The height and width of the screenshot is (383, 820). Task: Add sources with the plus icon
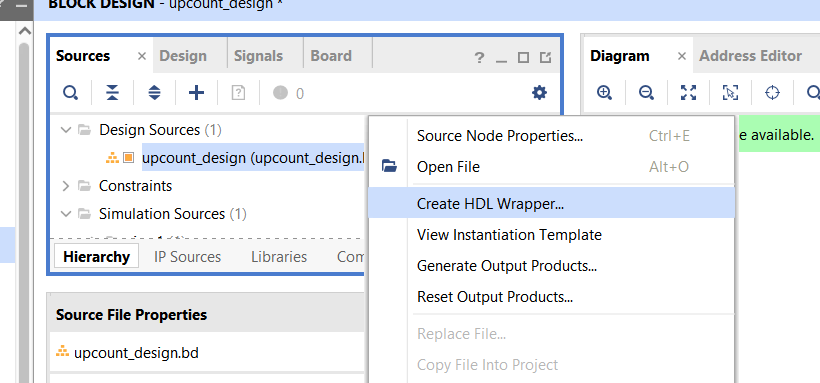click(x=196, y=93)
